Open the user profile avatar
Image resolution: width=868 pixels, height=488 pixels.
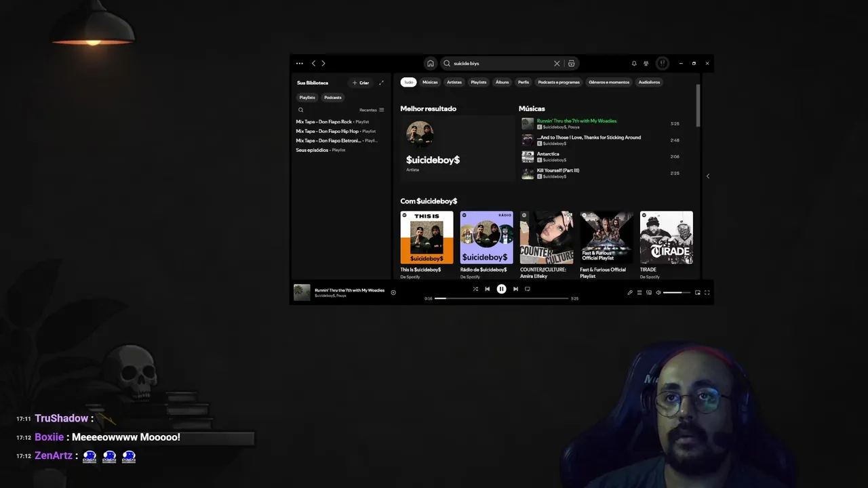pyautogui.click(x=663, y=63)
